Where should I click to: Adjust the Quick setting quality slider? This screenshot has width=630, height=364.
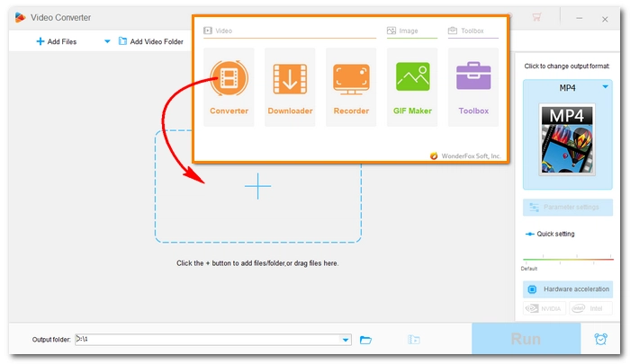tap(568, 259)
